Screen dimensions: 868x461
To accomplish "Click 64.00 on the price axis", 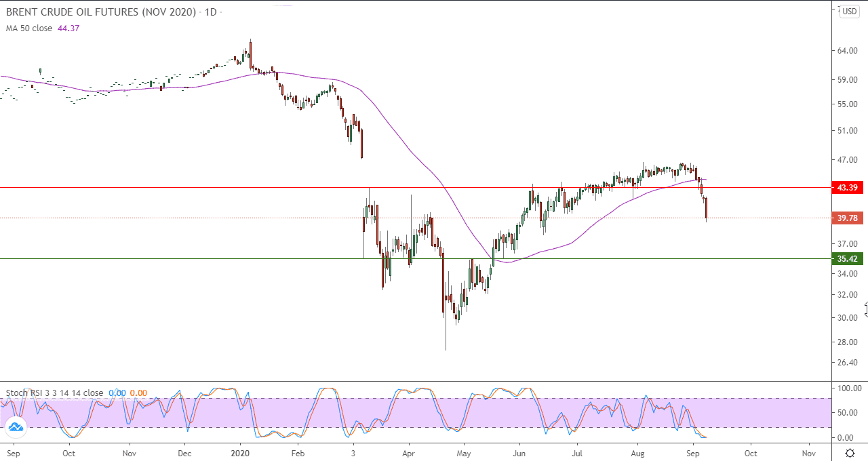I will point(848,51).
